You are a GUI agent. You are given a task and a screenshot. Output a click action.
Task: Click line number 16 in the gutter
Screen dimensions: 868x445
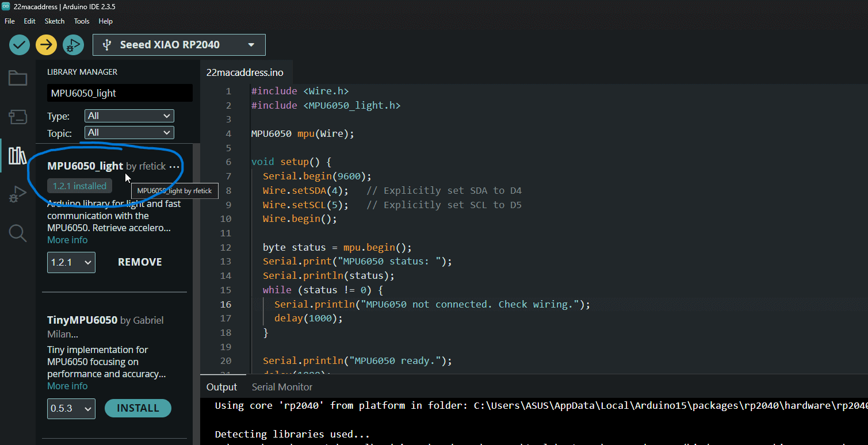click(225, 304)
